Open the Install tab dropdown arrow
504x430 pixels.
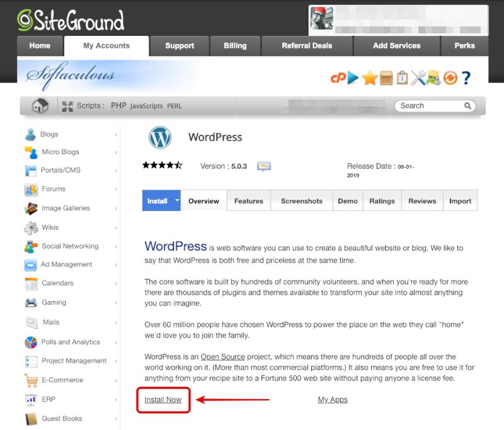(177, 200)
